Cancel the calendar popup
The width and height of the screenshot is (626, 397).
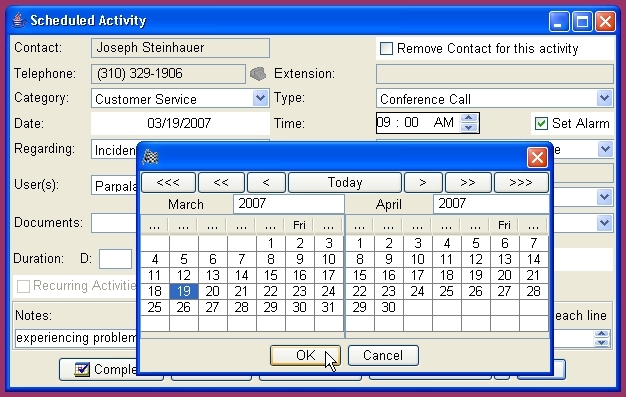(x=383, y=355)
